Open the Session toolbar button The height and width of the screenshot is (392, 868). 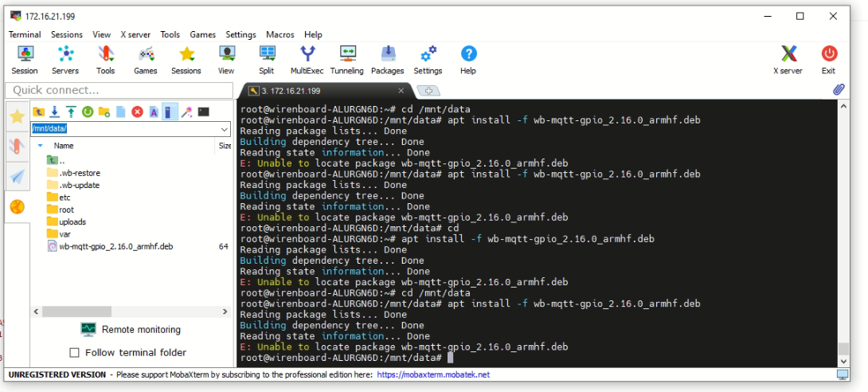coord(25,60)
